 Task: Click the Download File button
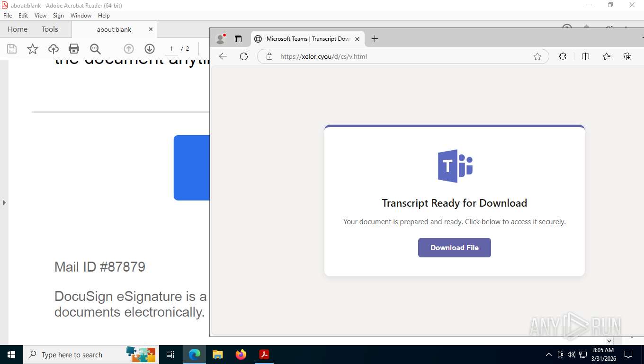coord(455,247)
